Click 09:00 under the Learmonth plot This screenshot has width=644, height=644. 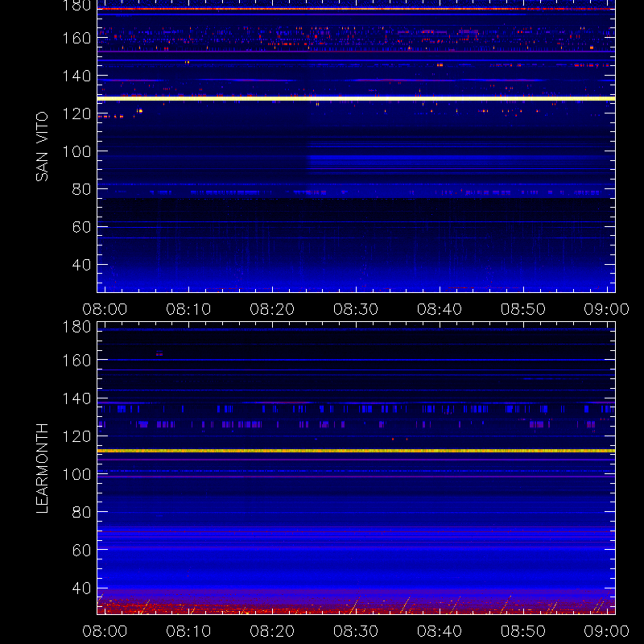607,631
